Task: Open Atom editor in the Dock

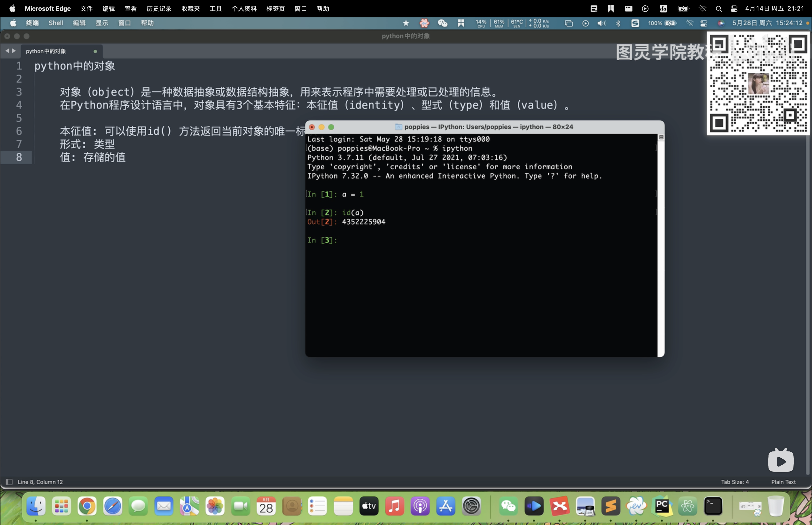Action: click(688, 506)
